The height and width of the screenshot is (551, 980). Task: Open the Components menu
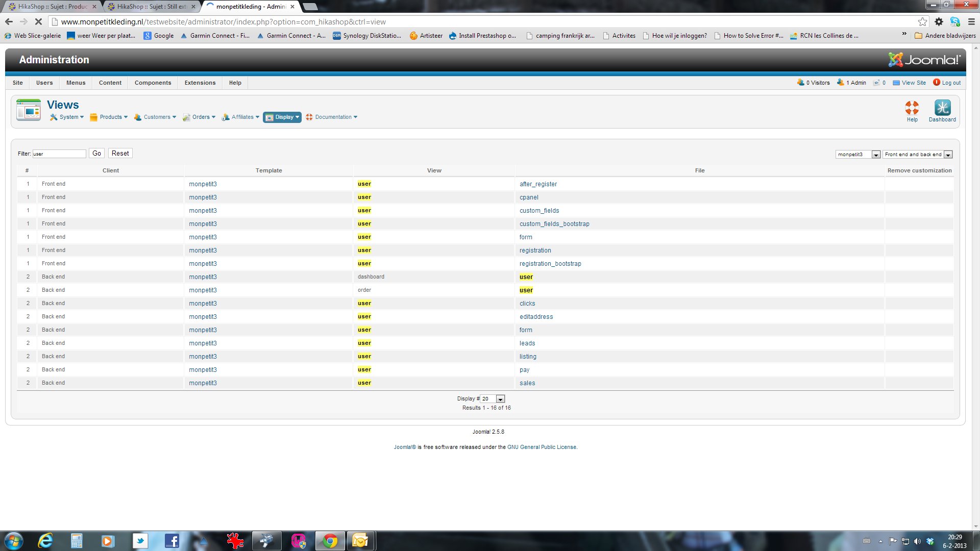153,83
